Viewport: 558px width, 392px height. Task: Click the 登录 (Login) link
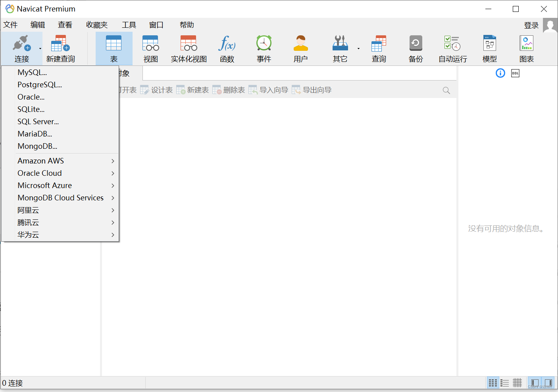pyautogui.click(x=531, y=25)
